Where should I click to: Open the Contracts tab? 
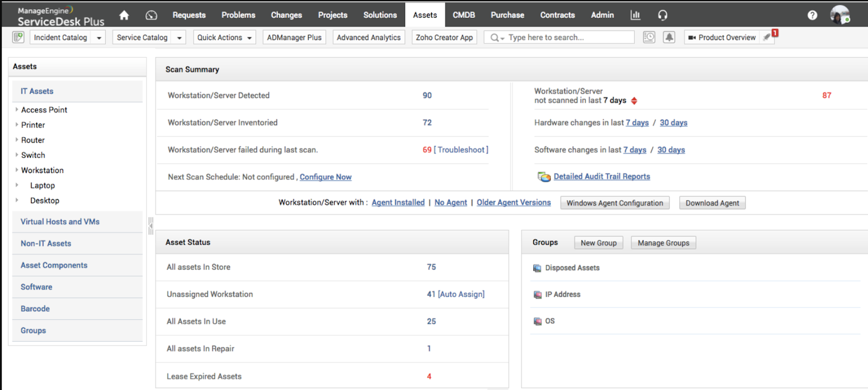pyautogui.click(x=557, y=15)
